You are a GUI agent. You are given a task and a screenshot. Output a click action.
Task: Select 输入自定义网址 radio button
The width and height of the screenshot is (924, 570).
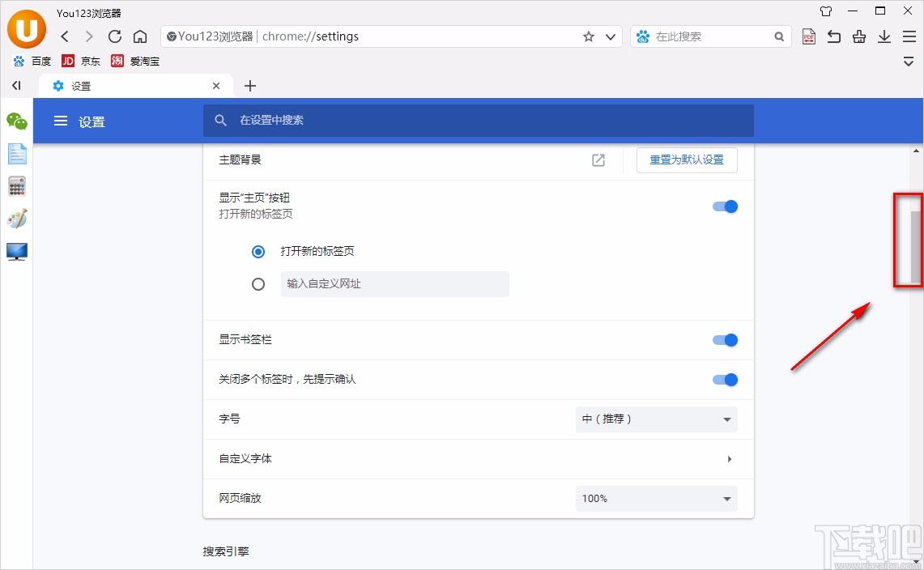258,284
